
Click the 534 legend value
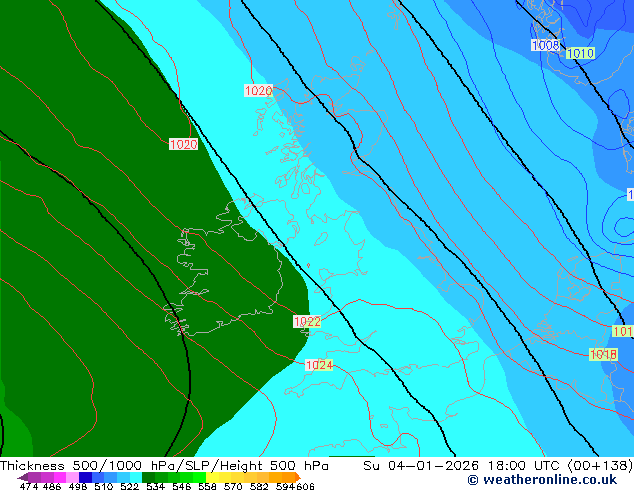(x=156, y=486)
